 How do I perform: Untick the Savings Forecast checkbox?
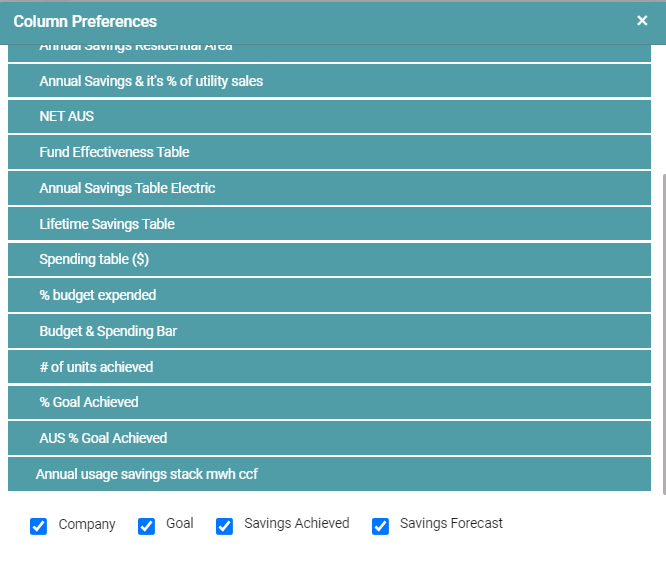[381, 526]
